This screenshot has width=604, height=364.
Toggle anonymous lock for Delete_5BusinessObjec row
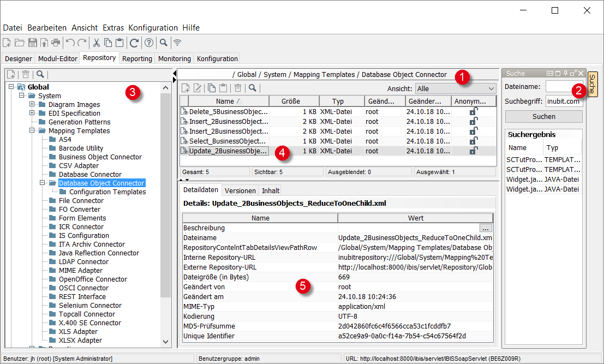pos(474,111)
